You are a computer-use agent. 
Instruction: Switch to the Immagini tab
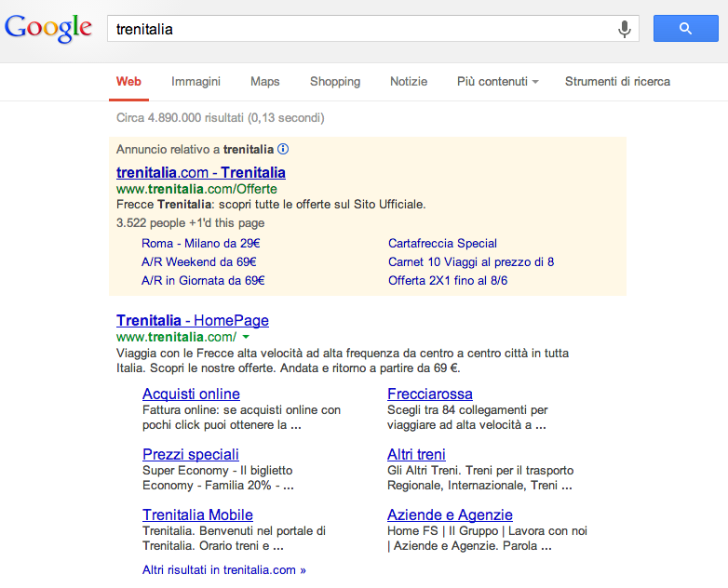click(195, 82)
